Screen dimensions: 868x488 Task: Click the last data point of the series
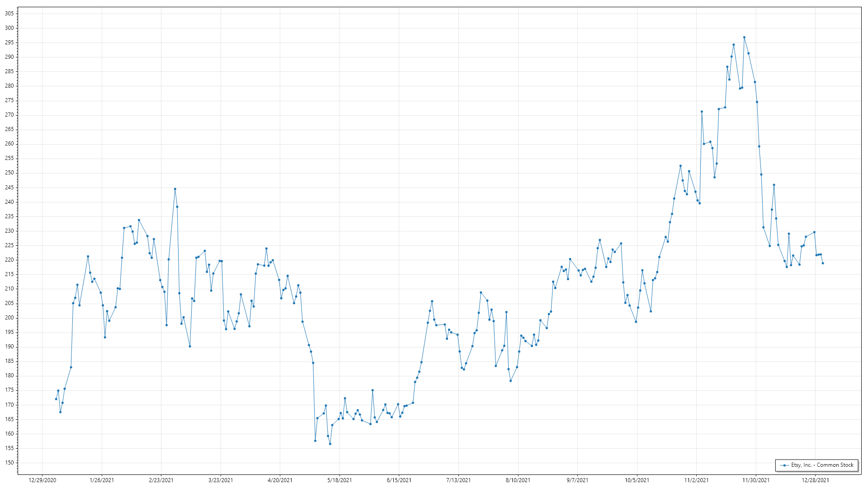pyautogui.click(x=823, y=263)
